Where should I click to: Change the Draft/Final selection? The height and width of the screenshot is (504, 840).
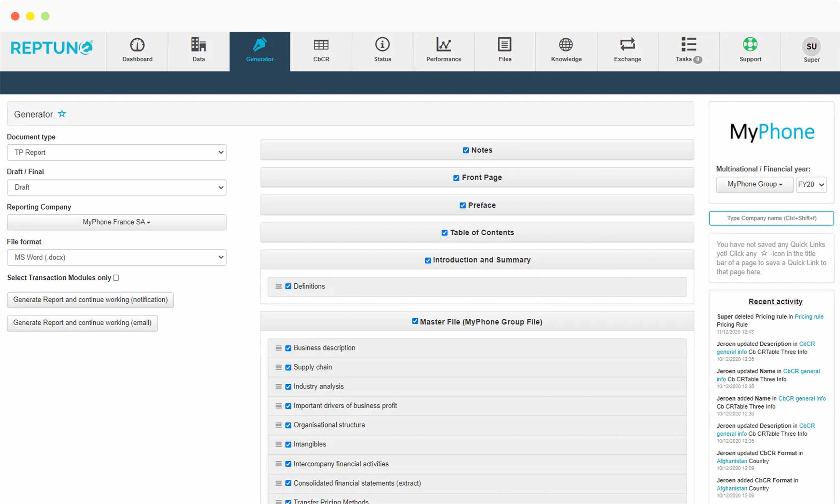point(116,187)
